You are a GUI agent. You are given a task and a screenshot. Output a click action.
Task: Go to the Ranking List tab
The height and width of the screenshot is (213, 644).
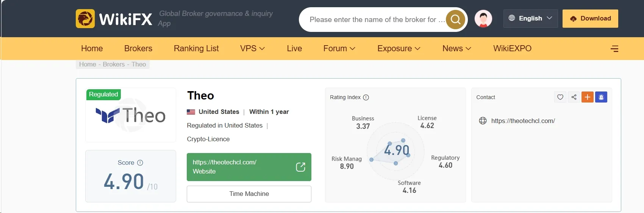click(x=196, y=49)
